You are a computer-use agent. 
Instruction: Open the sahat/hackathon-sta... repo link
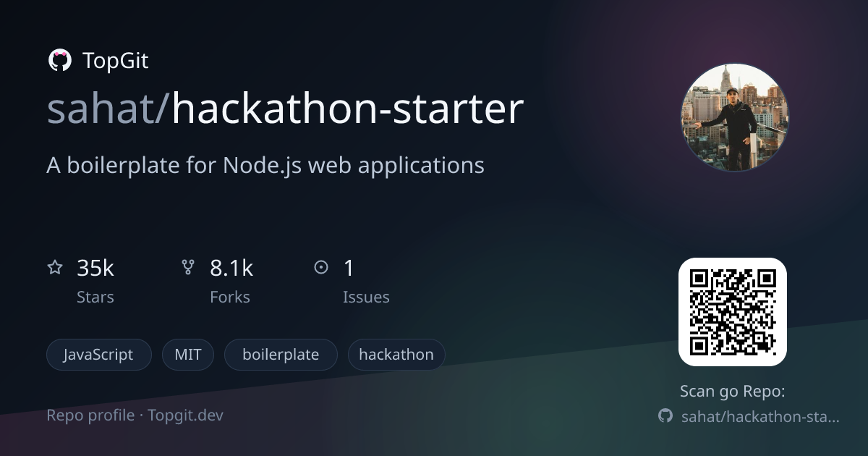pos(761,417)
